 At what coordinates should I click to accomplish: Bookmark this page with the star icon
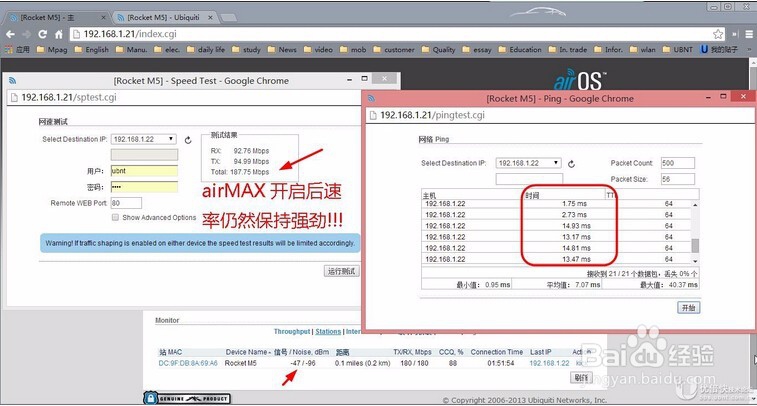pyautogui.click(x=718, y=34)
